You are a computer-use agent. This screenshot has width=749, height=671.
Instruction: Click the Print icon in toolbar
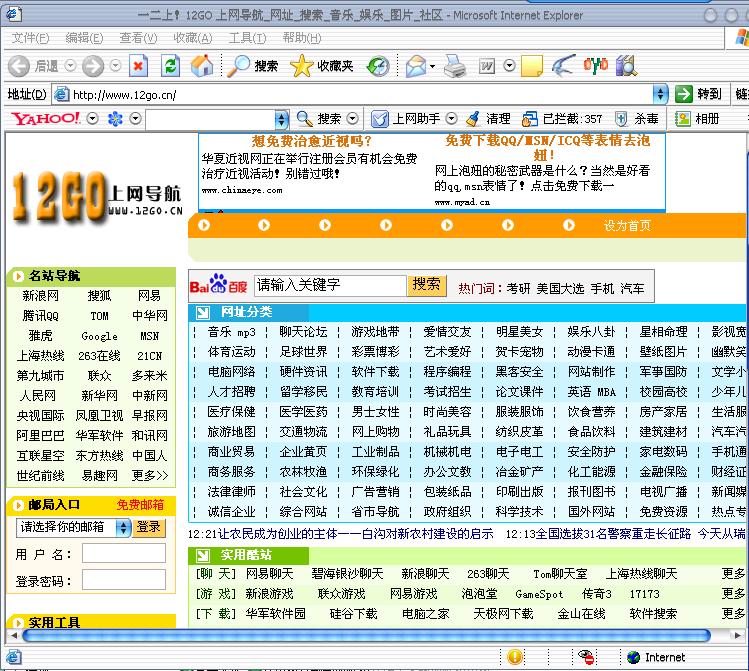coord(455,66)
